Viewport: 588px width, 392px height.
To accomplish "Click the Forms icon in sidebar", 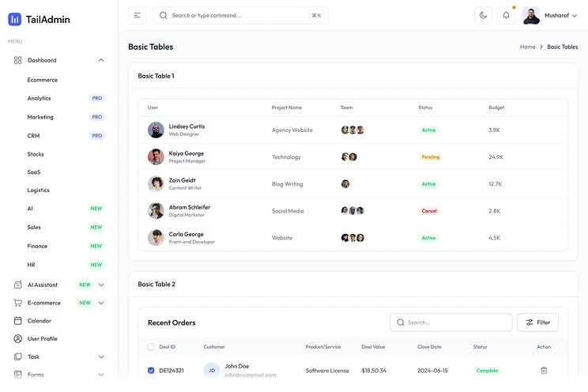I will point(17,375).
